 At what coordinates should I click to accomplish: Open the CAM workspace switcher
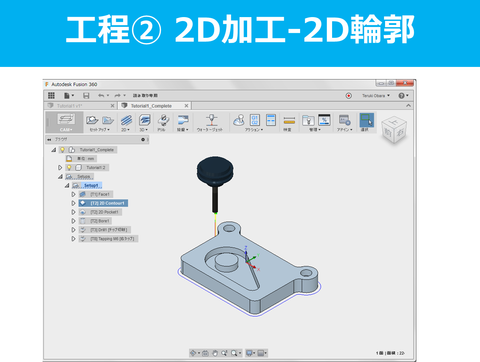click(66, 122)
